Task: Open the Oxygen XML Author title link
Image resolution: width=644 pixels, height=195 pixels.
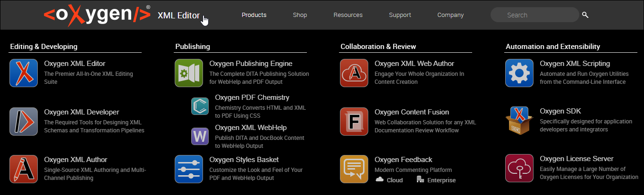Action: pyautogui.click(x=76, y=160)
